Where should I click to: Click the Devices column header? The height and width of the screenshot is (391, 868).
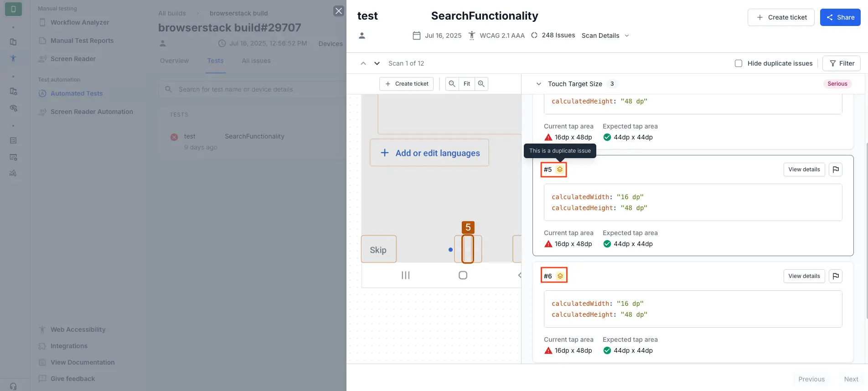pos(331,44)
